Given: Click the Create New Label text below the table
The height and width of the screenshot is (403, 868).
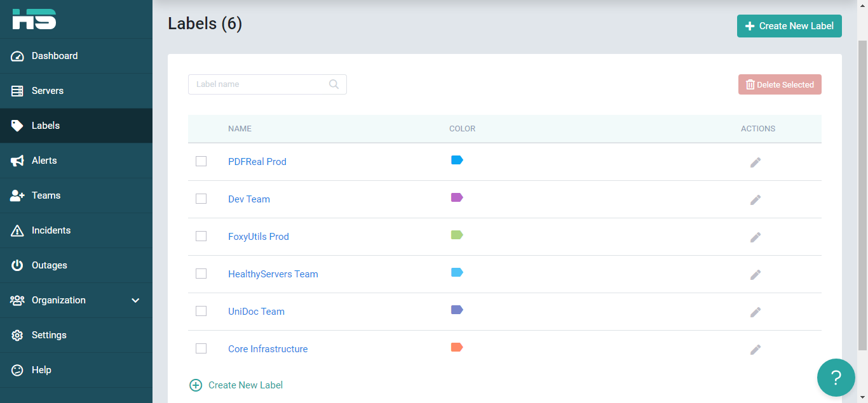Looking at the screenshot, I should (x=246, y=385).
